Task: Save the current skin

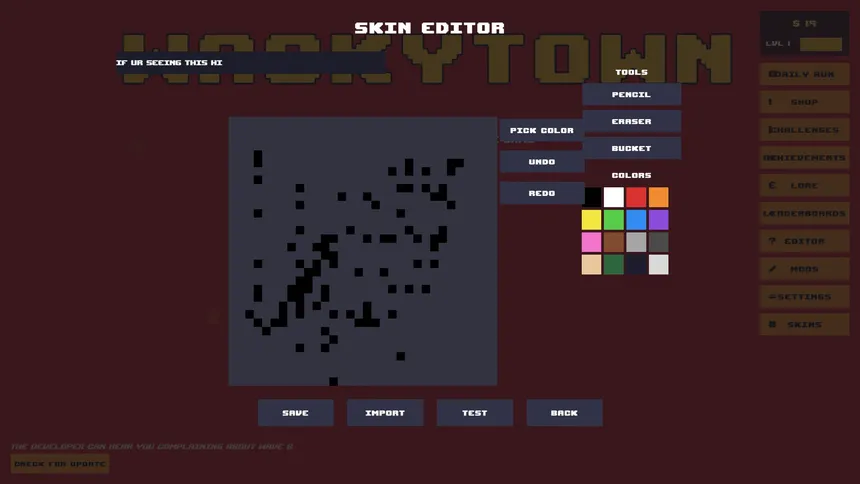Action: (x=296, y=413)
